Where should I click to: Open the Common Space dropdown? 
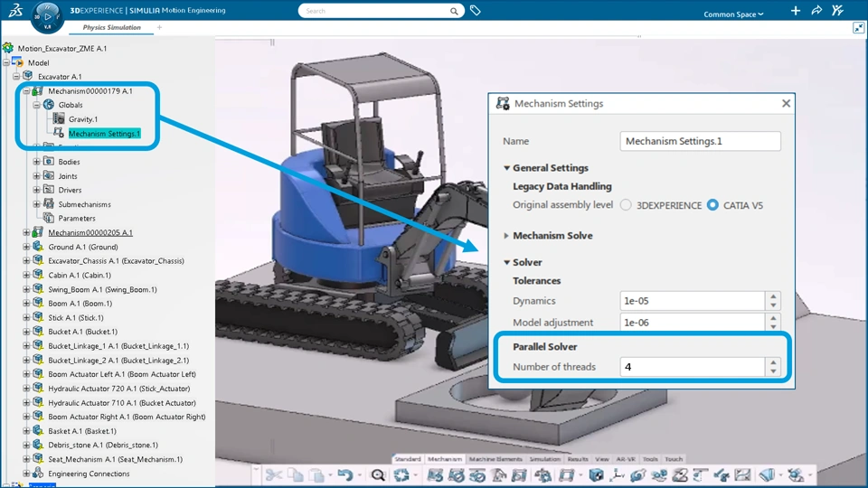(733, 14)
